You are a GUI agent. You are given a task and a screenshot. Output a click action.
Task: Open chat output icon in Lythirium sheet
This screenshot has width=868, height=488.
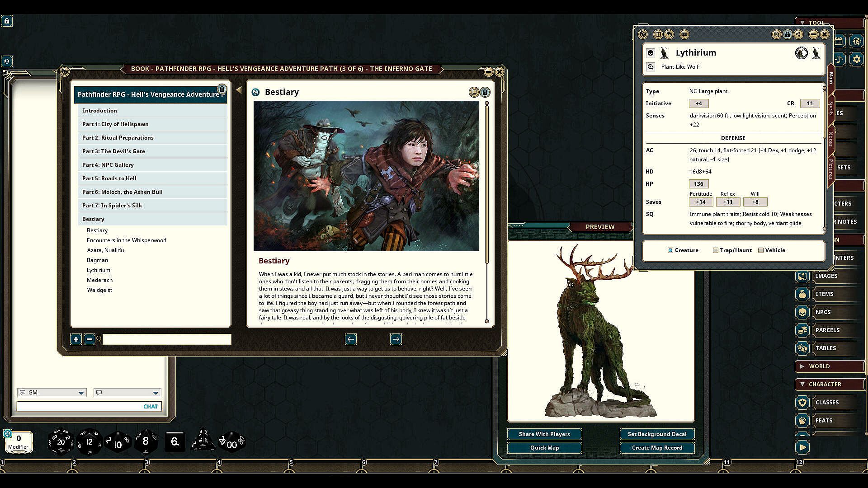pyautogui.click(x=684, y=34)
